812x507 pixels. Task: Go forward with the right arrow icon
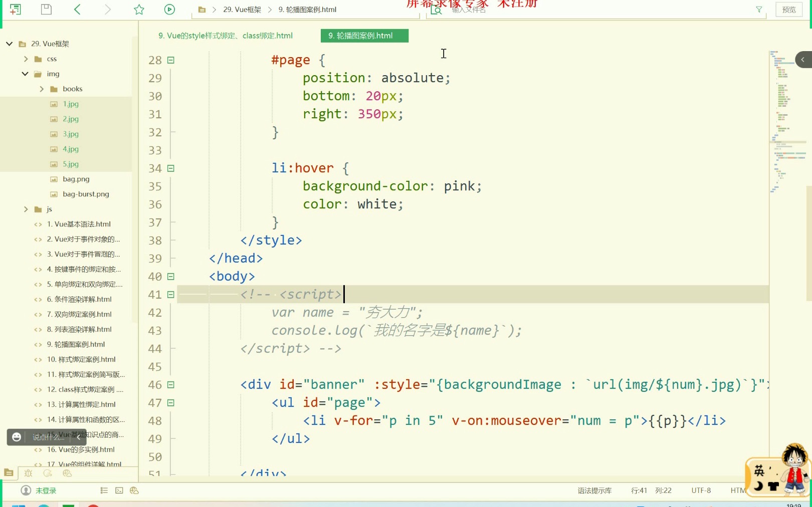107,9
